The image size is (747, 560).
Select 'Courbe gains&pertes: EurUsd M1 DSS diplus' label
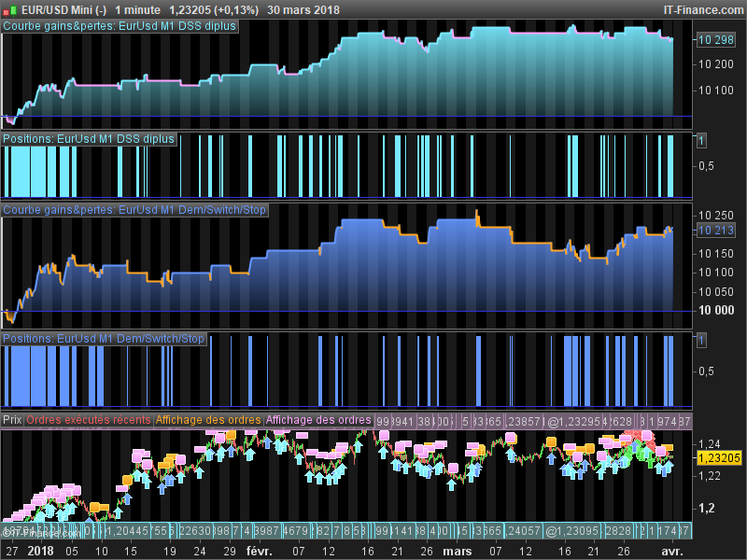pos(120,26)
